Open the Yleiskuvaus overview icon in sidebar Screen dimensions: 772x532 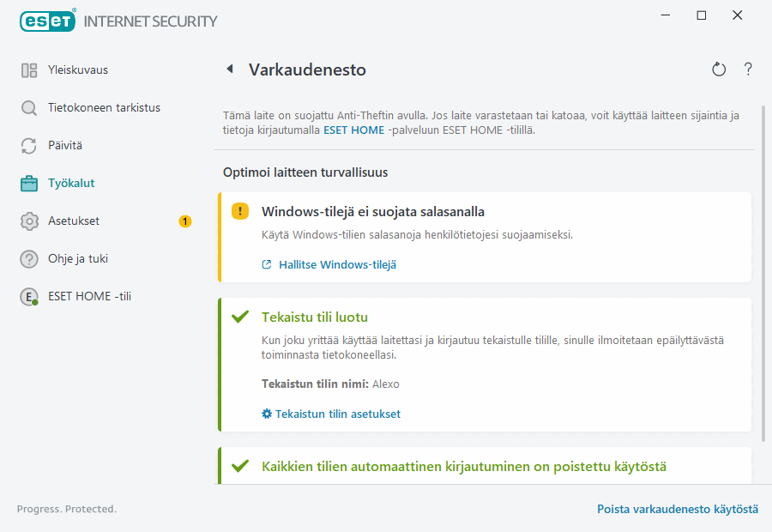coord(28,70)
